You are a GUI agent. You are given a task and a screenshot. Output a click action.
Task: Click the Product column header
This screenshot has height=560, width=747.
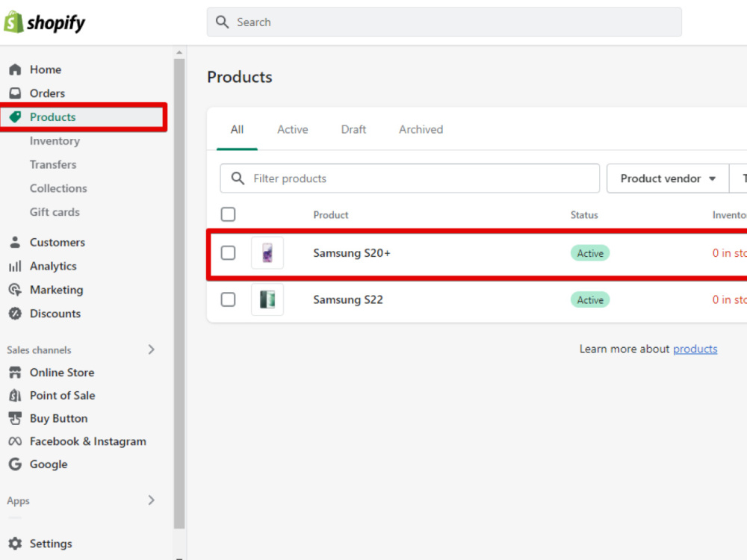(331, 215)
